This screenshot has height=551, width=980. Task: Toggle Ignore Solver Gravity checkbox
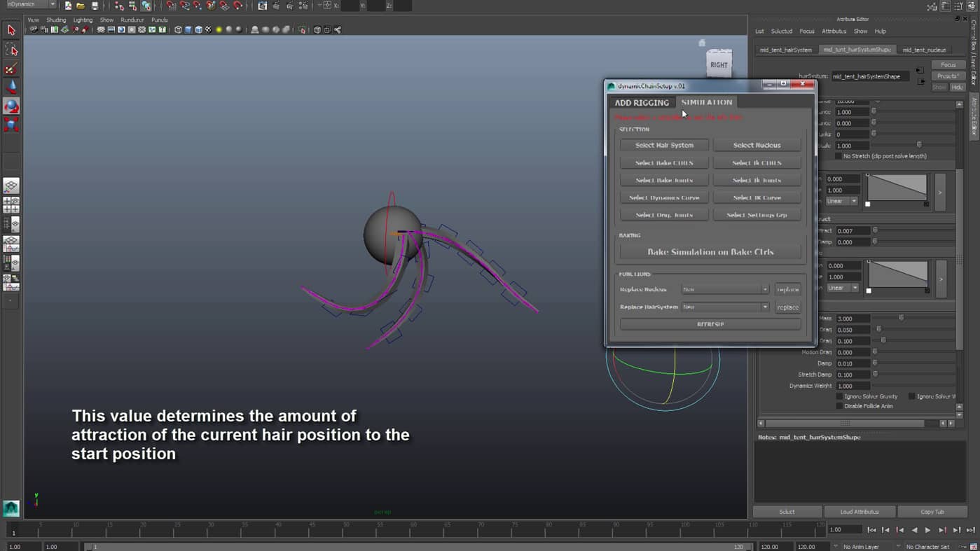pos(839,396)
